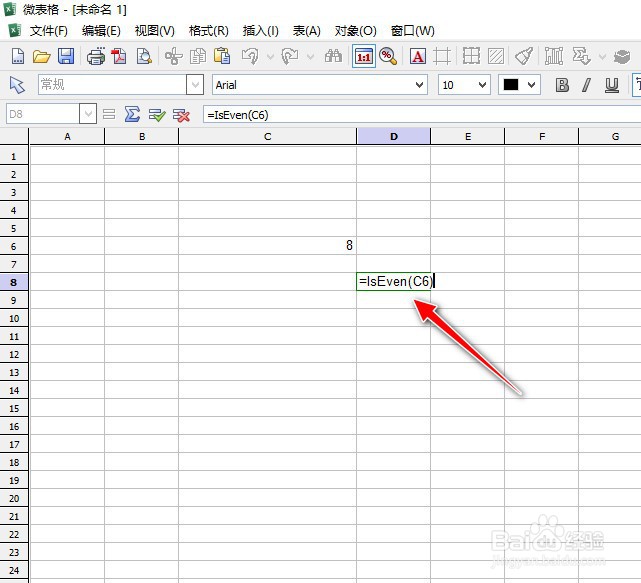
Task: Accept the formula with the green check icon
Action: (x=157, y=115)
